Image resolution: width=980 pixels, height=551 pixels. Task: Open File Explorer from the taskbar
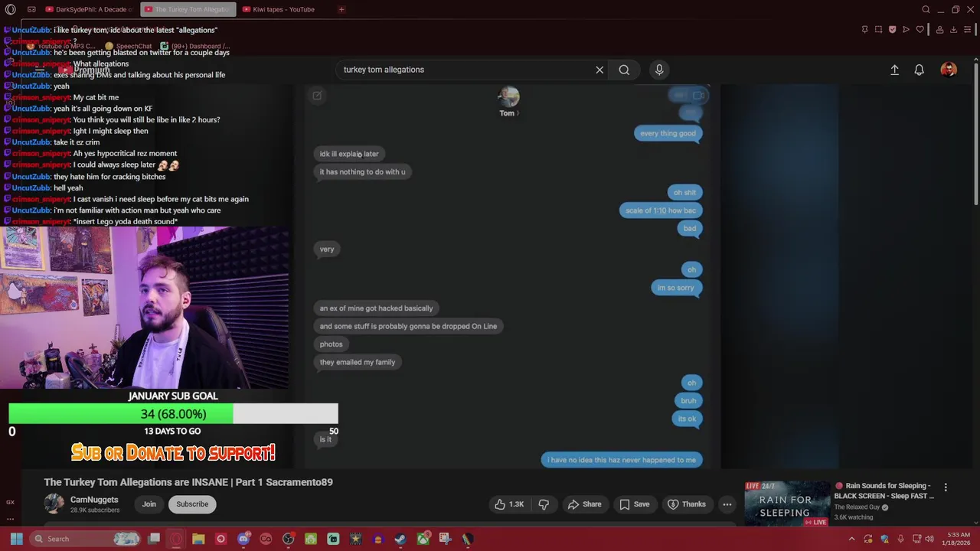coord(198,539)
